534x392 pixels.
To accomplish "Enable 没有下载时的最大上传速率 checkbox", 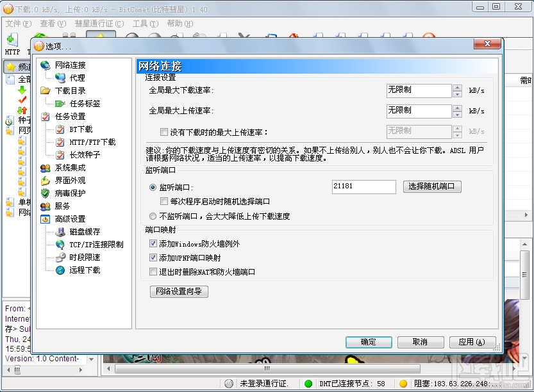I will [x=164, y=132].
